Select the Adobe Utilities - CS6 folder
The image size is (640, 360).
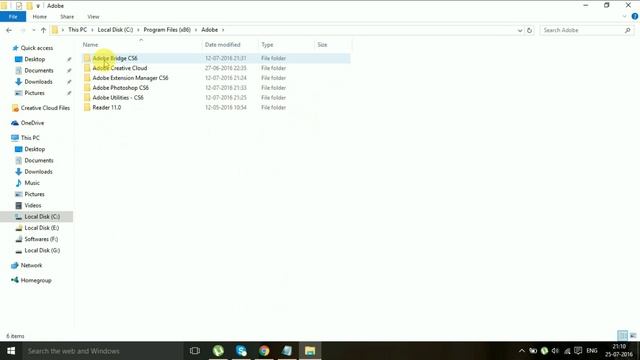pos(118,98)
